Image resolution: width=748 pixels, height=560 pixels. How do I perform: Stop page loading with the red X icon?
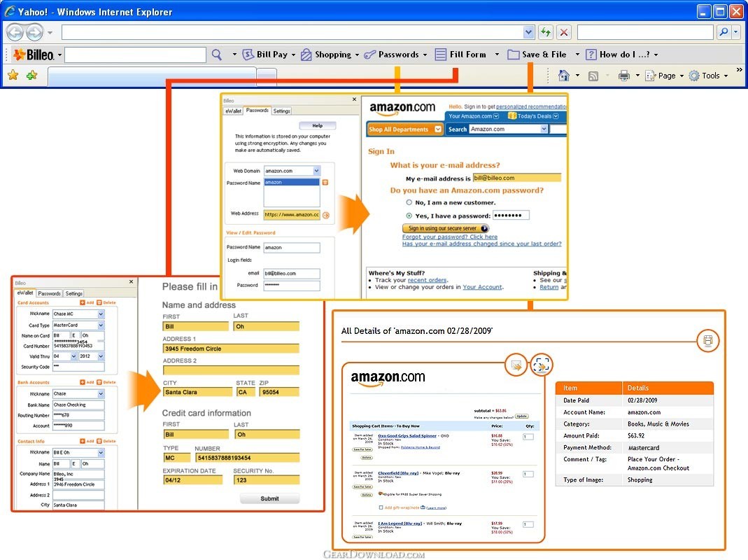pos(564,32)
